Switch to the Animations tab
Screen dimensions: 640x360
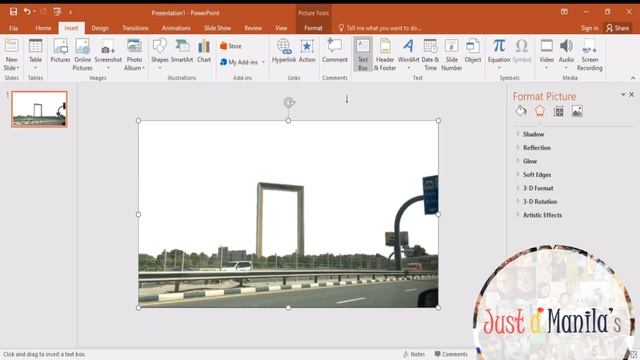tap(176, 28)
